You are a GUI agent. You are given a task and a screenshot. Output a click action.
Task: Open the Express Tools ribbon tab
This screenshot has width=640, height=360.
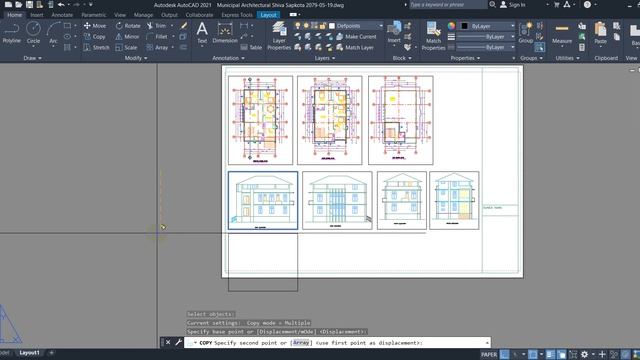(x=237, y=15)
